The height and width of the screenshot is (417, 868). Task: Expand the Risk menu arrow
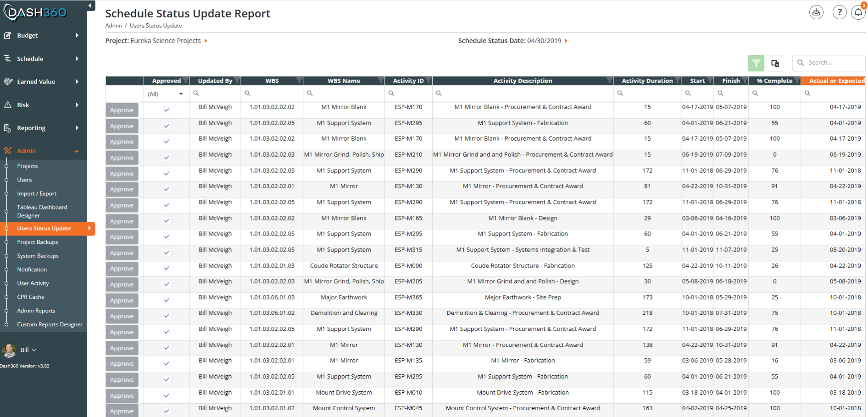point(77,105)
